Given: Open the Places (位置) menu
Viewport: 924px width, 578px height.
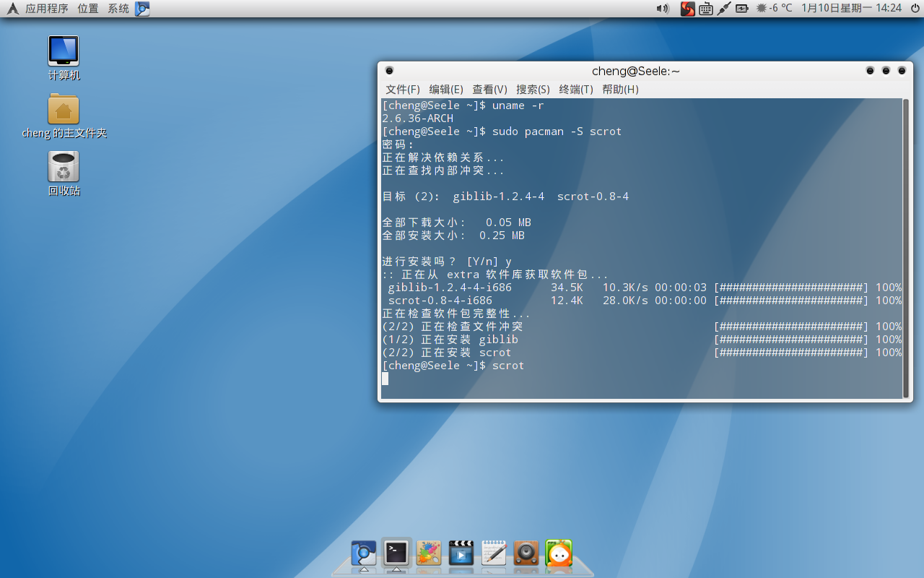Looking at the screenshot, I should [88, 9].
